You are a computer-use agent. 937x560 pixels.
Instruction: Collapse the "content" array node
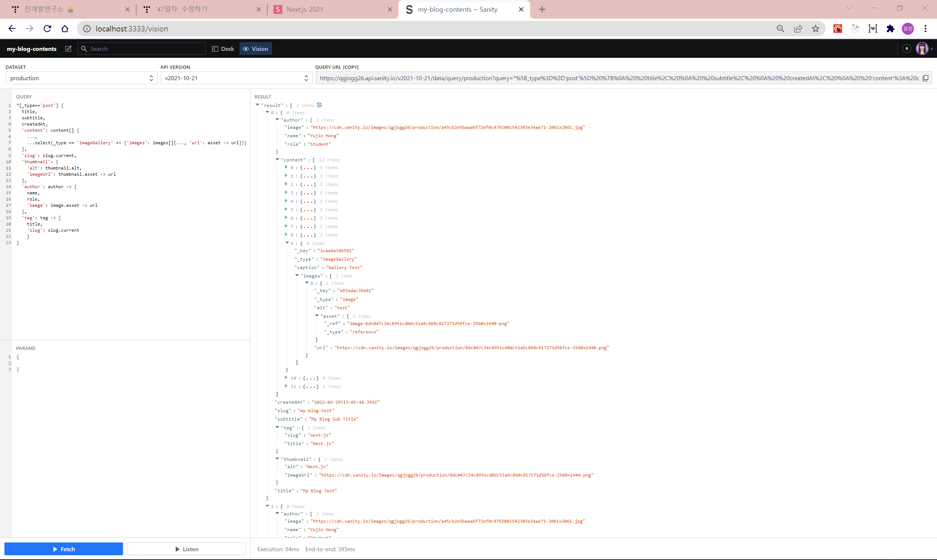click(x=278, y=159)
